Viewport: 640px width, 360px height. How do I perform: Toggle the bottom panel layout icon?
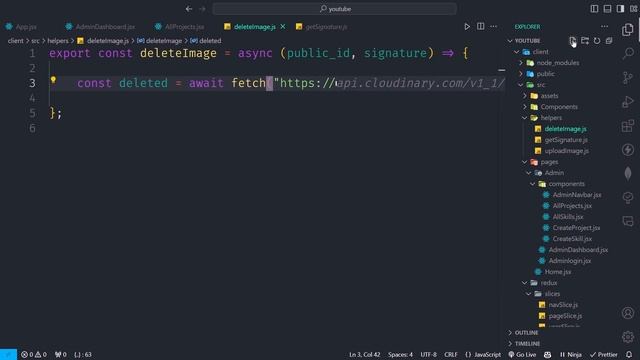[607, 9]
